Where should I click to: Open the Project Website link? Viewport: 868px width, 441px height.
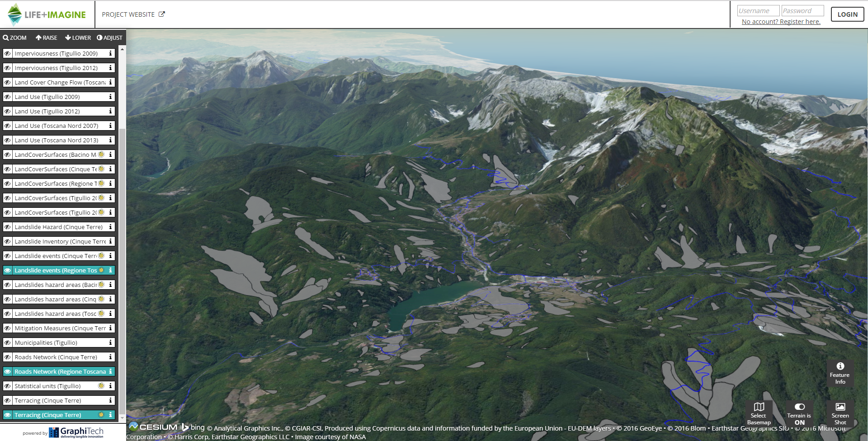[133, 14]
